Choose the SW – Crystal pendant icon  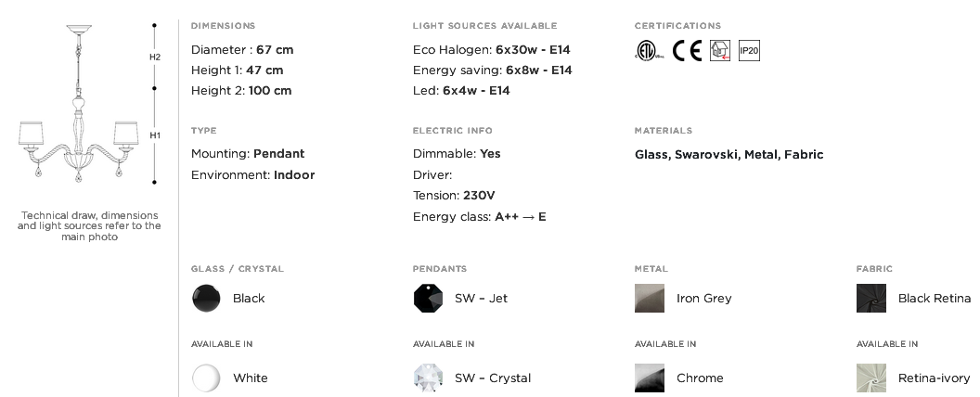[428, 378]
